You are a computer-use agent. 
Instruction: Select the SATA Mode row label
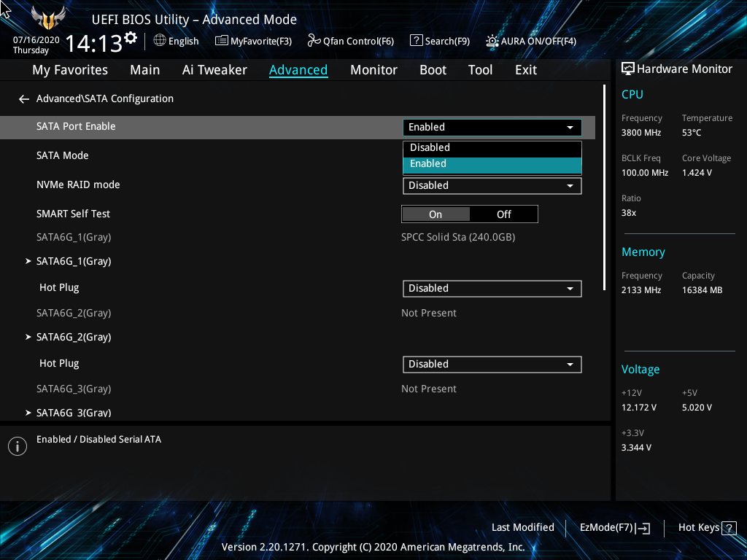tap(63, 156)
